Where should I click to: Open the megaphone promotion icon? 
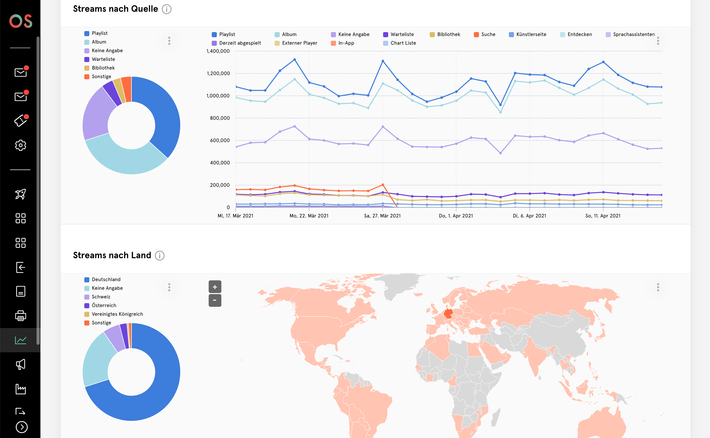click(x=20, y=365)
